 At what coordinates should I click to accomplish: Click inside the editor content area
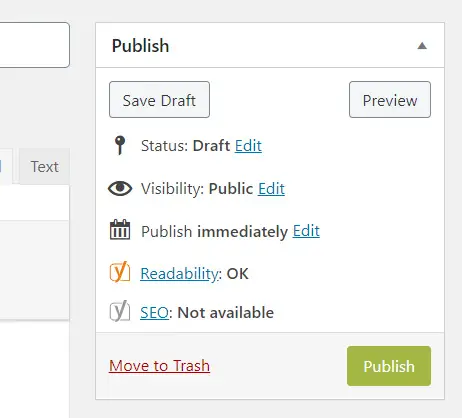pyautogui.click(x=35, y=270)
